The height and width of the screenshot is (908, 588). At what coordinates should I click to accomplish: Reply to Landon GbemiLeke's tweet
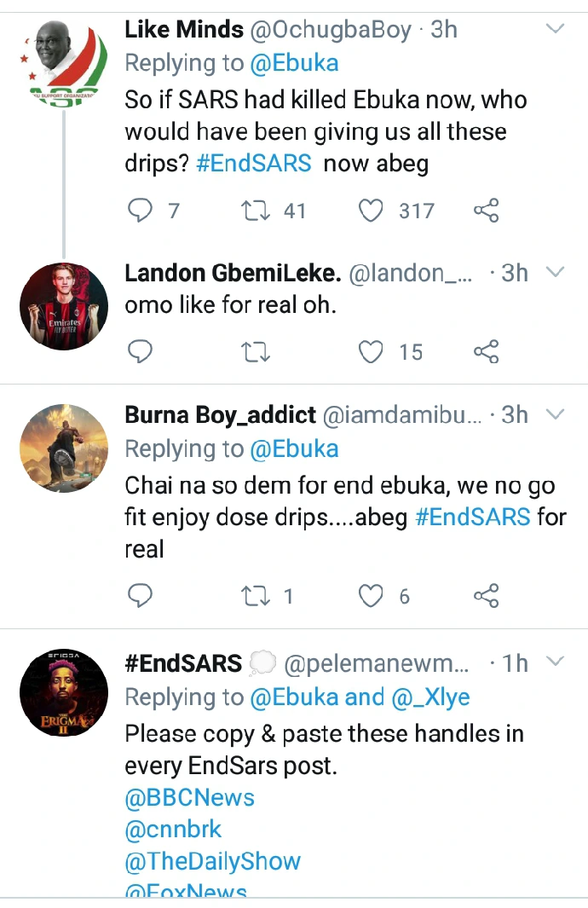pos(140,351)
